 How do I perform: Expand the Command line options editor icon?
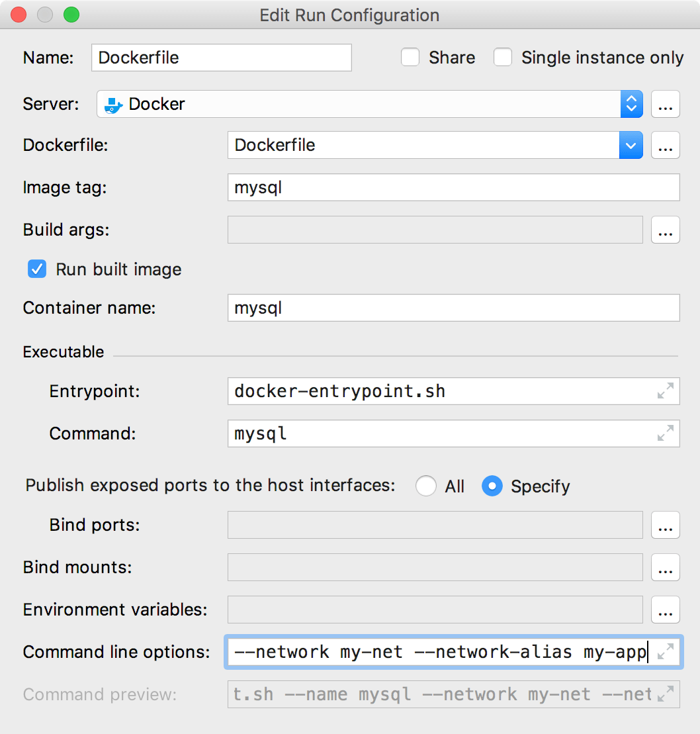[x=666, y=651]
